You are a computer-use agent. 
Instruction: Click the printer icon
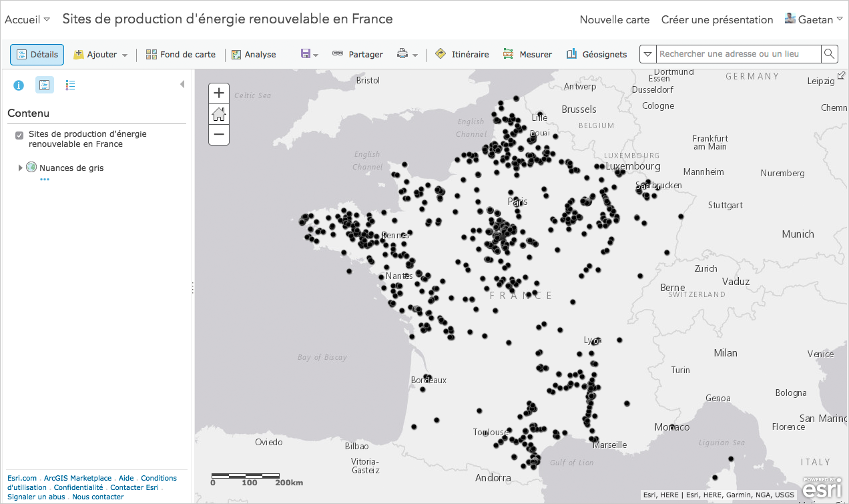(402, 54)
